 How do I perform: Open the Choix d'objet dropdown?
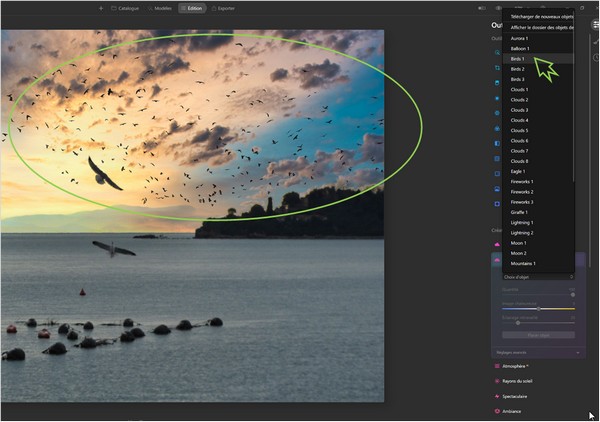(x=538, y=277)
